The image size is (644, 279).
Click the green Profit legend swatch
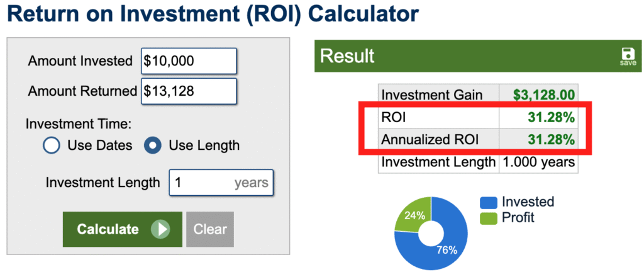[488, 218]
